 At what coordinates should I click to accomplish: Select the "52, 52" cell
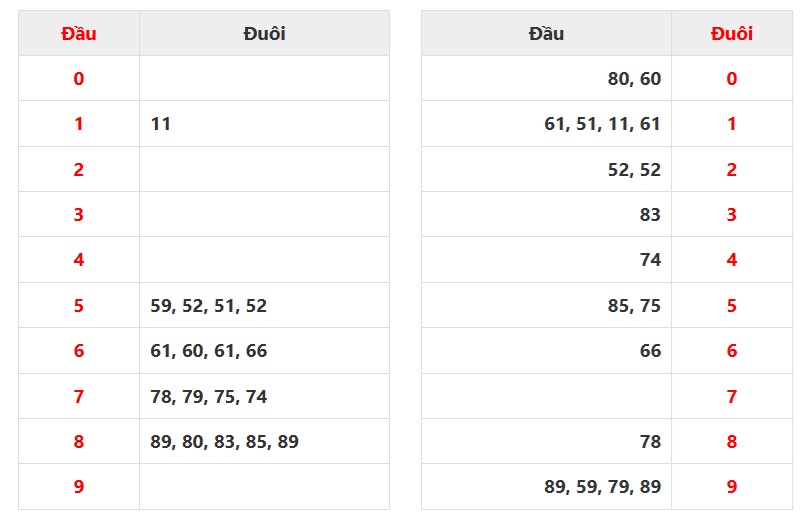coord(634,170)
